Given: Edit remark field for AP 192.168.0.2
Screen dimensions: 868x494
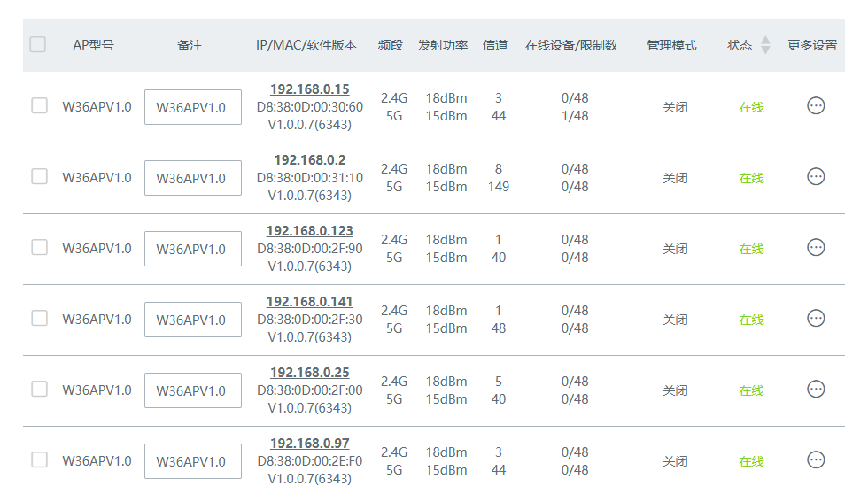Looking at the screenshot, I should [x=193, y=178].
